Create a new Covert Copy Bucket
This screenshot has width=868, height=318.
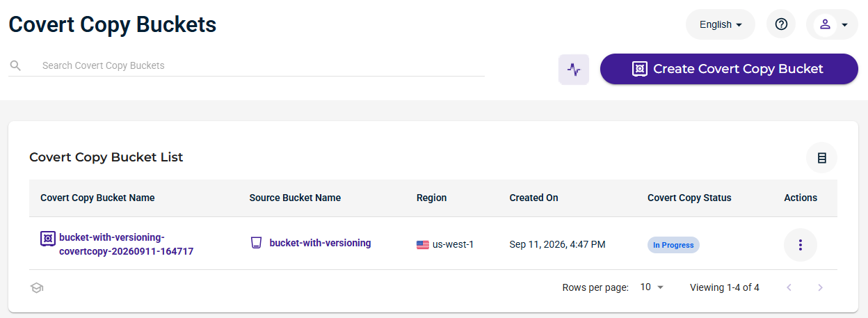(x=729, y=69)
